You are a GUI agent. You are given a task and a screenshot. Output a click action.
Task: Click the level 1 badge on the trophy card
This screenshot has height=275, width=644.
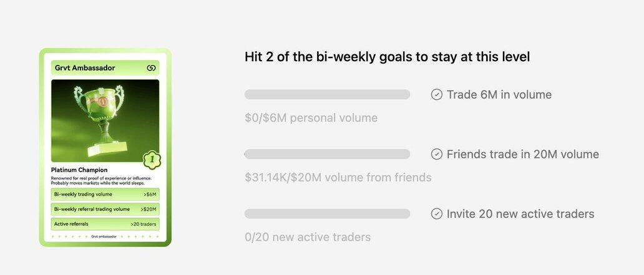[x=150, y=160]
